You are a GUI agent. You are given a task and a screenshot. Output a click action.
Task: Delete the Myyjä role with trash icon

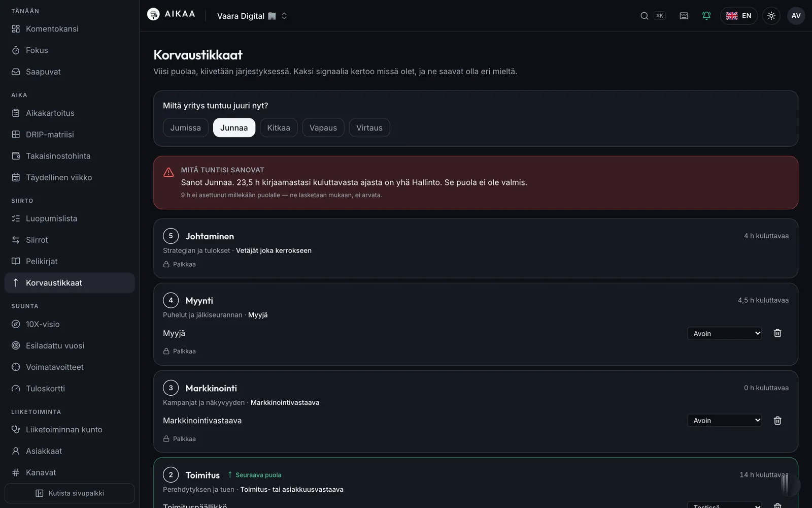tap(777, 333)
